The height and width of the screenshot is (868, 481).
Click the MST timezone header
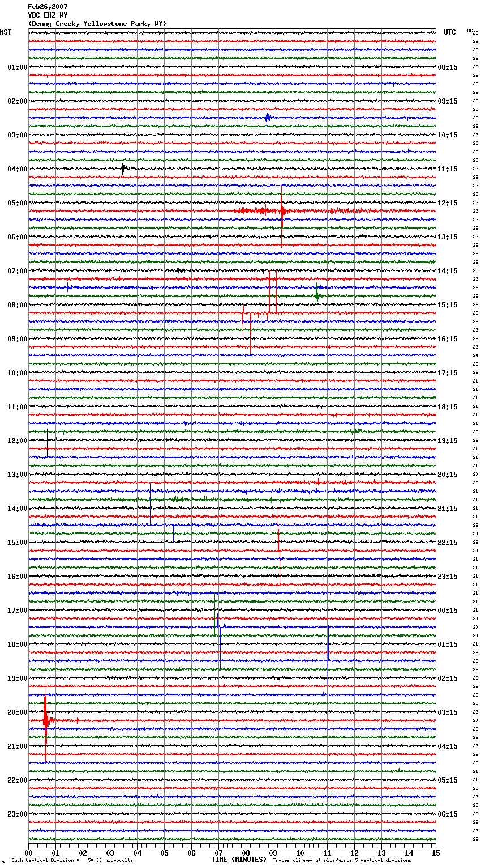(6, 32)
